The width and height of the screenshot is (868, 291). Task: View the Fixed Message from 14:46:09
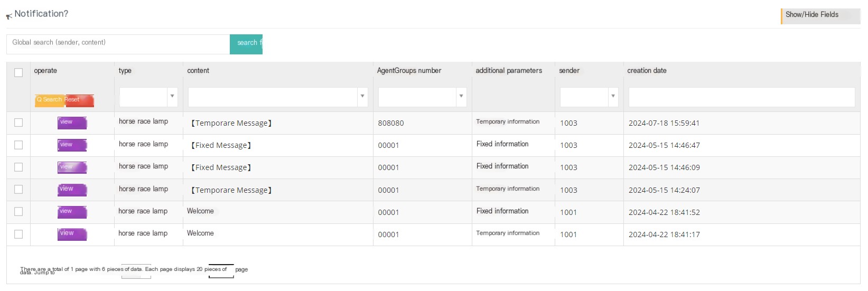72,167
